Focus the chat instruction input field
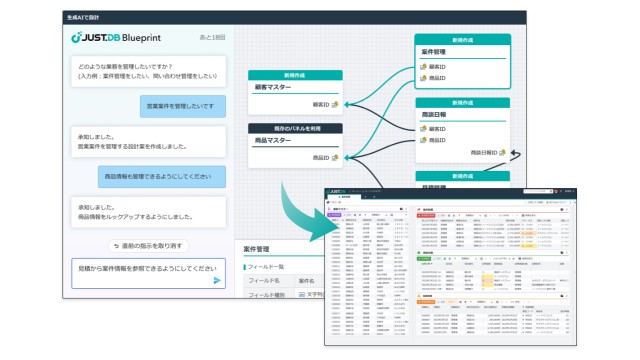Image resolution: width=640 pixels, height=360 pixels. 149,273
